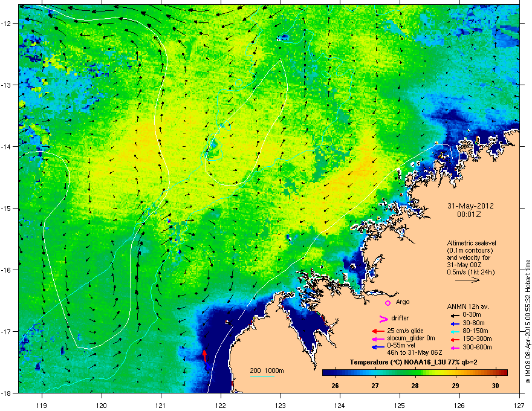Viewport: 532px width, 411px height.
Task: Click the 29 tick on the colorbar
Action: click(x=455, y=386)
